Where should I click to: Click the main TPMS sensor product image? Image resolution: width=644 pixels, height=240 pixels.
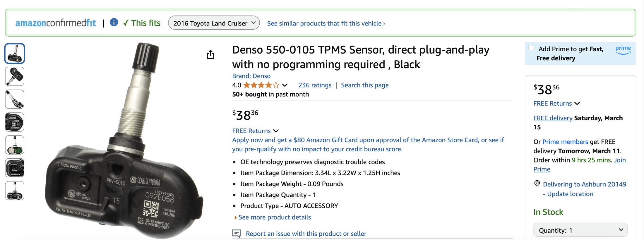124,140
